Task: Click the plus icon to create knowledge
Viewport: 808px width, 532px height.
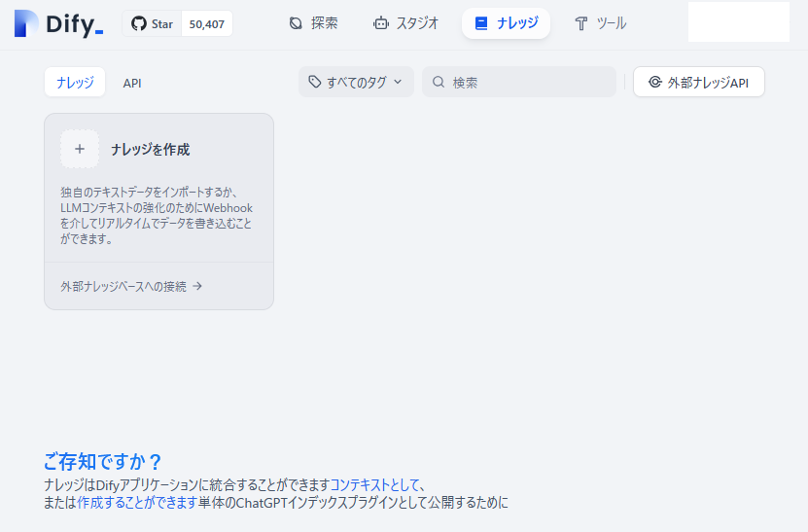Action: pos(80,149)
